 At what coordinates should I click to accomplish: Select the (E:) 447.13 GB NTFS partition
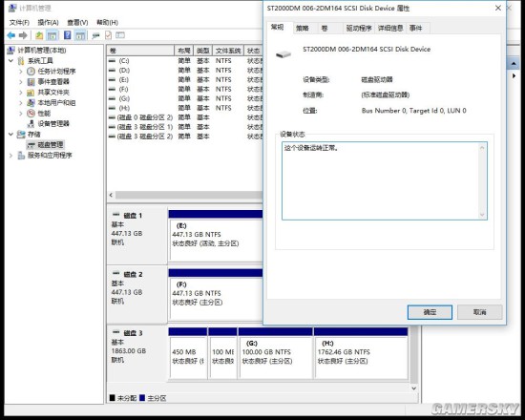coord(216,236)
